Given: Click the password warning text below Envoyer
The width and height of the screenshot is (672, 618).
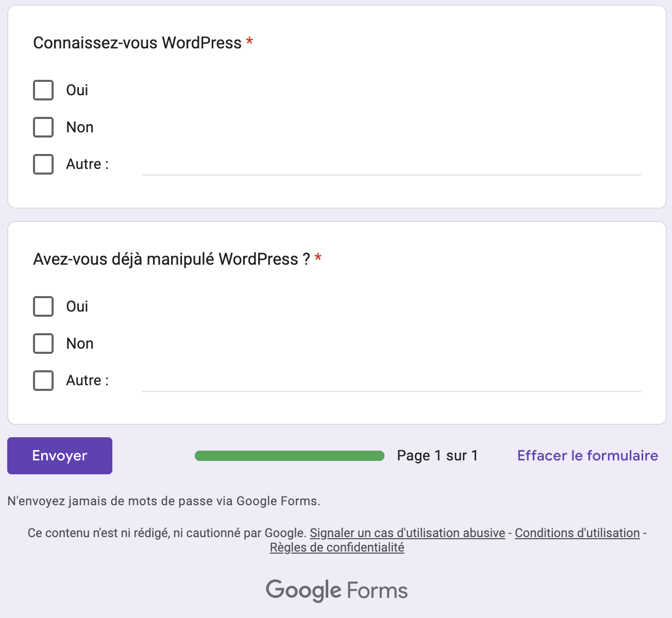Looking at the screenshot, I should tap(164, 501).
